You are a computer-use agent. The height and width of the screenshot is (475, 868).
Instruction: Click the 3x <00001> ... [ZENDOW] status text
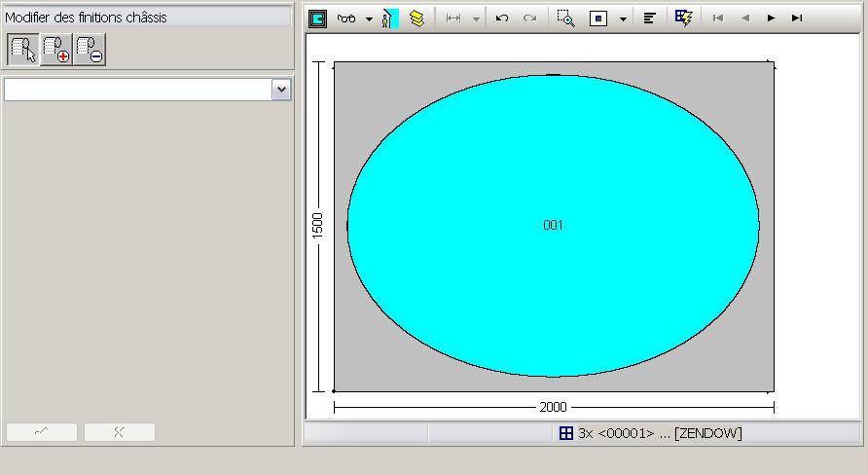click(x=660, y=433)
